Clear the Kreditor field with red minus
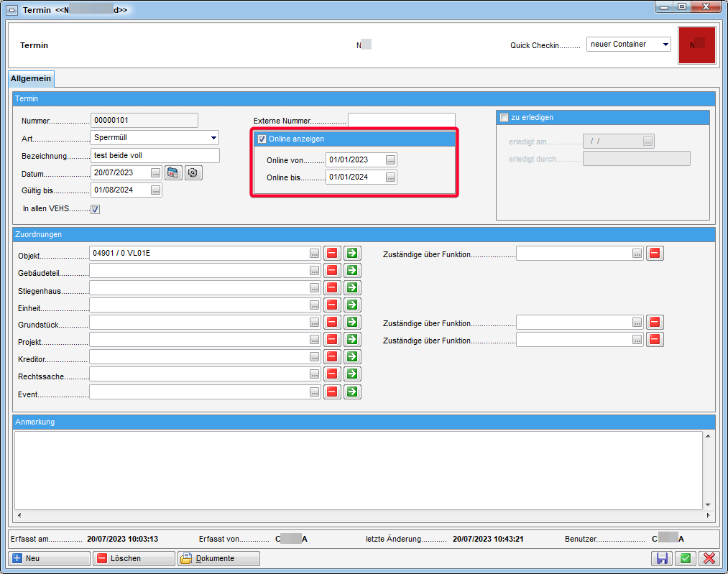 click(332, 357)
